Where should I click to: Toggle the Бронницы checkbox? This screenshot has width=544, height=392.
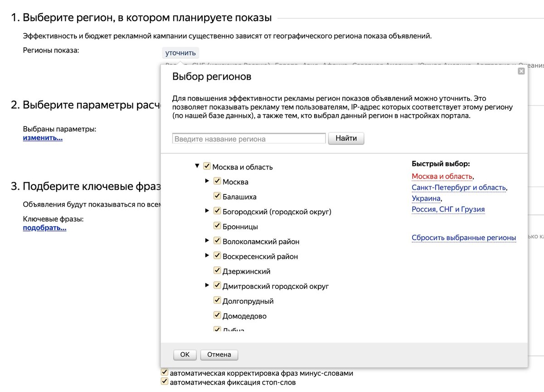point(217,226)
